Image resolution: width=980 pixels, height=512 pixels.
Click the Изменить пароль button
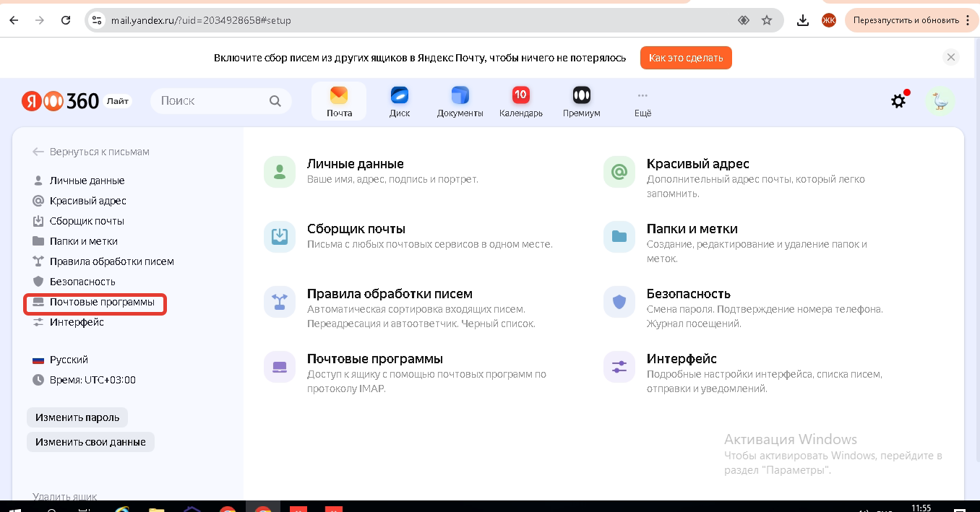coord(77,417)
